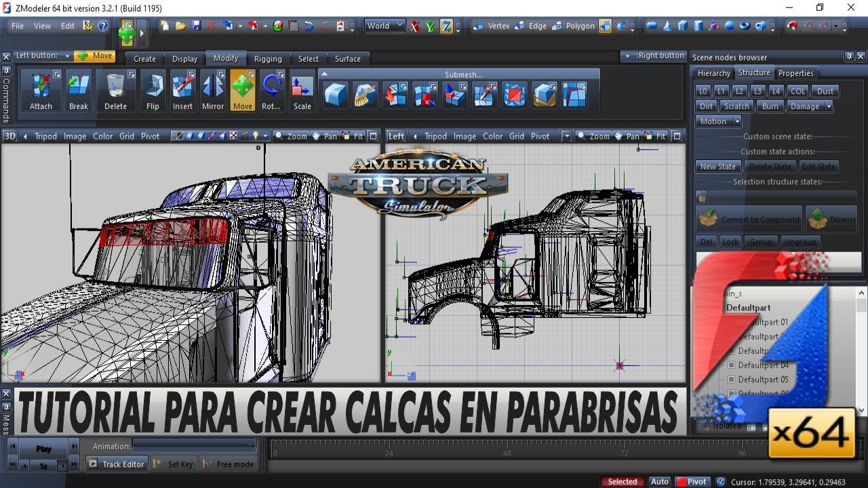Switch to the Rigging tab

click(x=268, y=59)
